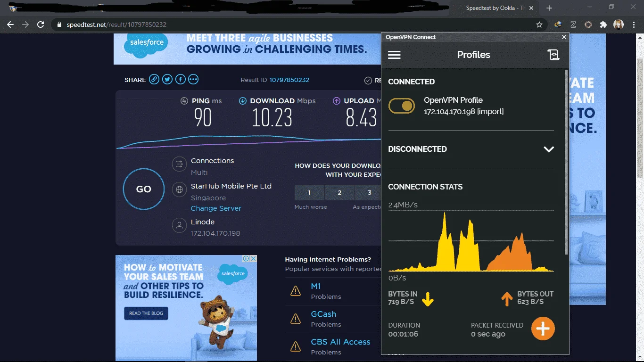
Task: Click the warning icon beside CBS All Access
Action: tap(296, 346)
